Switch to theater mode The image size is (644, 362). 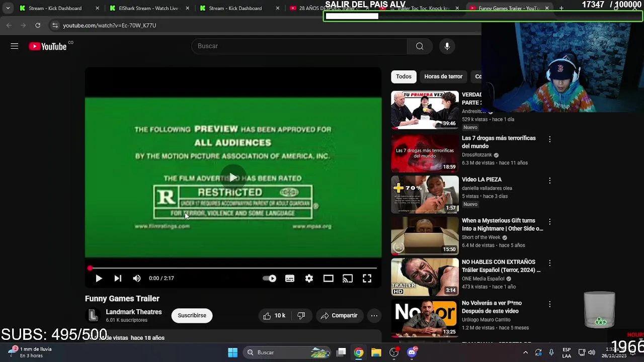pos(329,278)
